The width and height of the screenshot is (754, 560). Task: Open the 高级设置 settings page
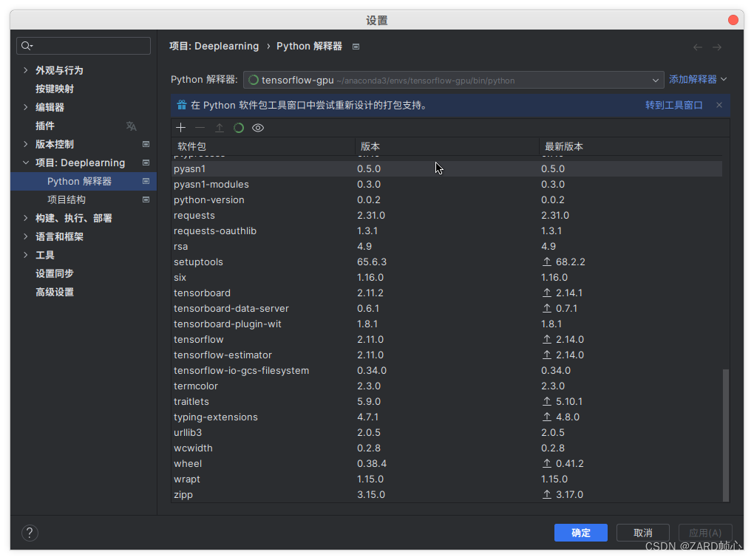[x=55, y=292]
